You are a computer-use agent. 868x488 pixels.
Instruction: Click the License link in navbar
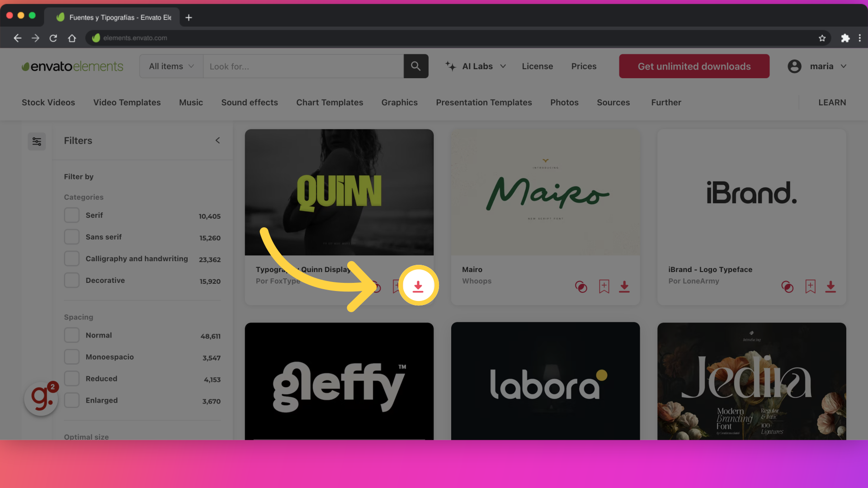(x=538, y=66)
